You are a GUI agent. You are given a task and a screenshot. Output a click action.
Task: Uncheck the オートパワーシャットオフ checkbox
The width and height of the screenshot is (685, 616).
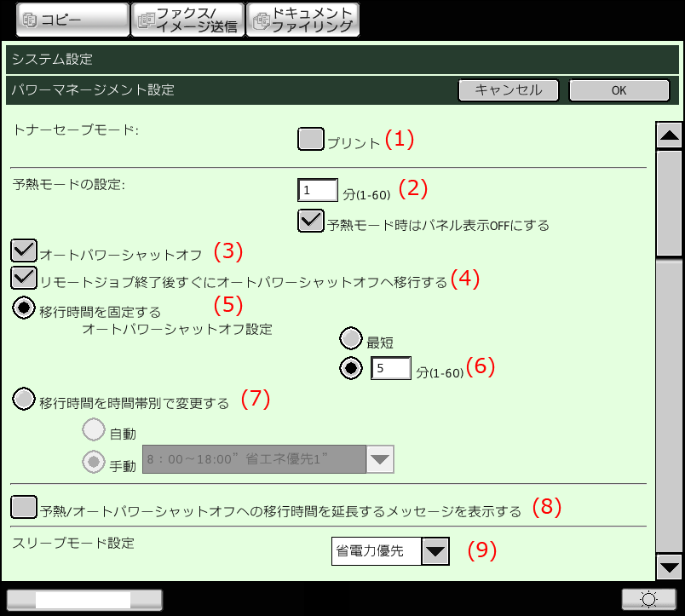coord(25,250)
